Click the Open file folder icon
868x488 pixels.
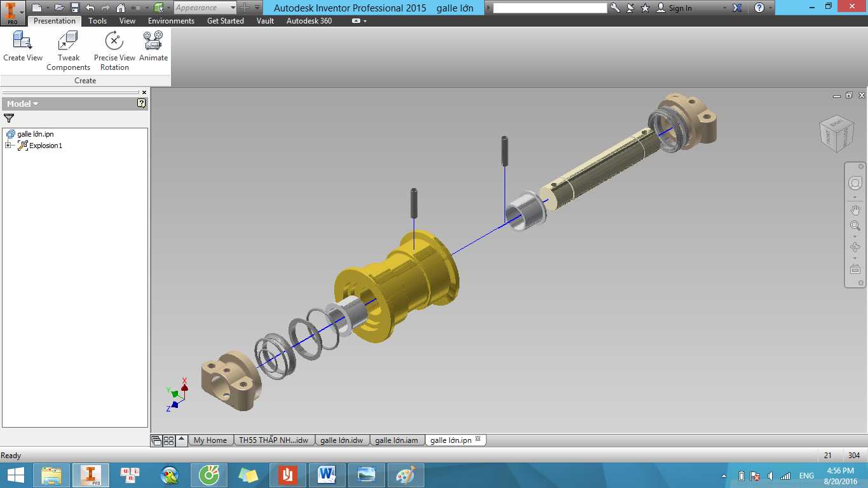59,8
